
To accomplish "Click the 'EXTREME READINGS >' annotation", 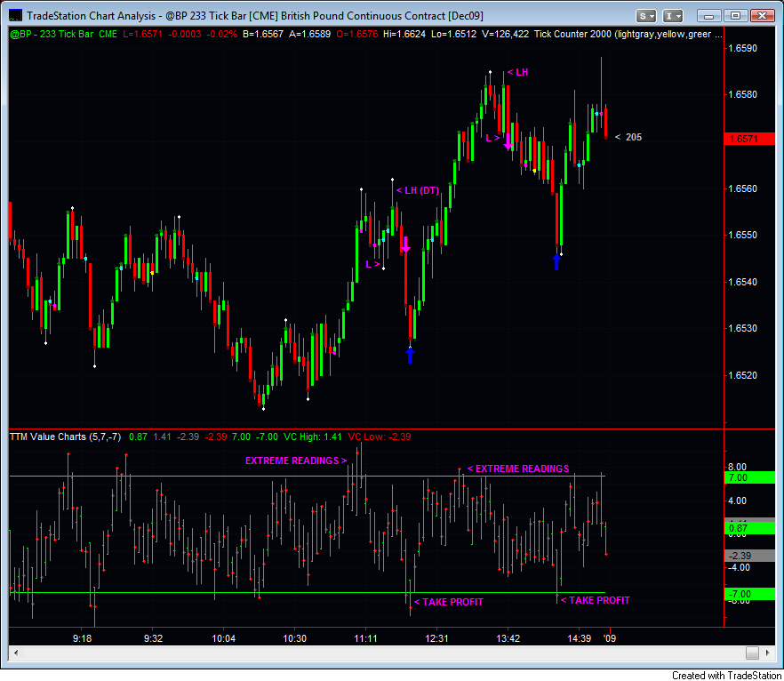I will click(296, 461).
